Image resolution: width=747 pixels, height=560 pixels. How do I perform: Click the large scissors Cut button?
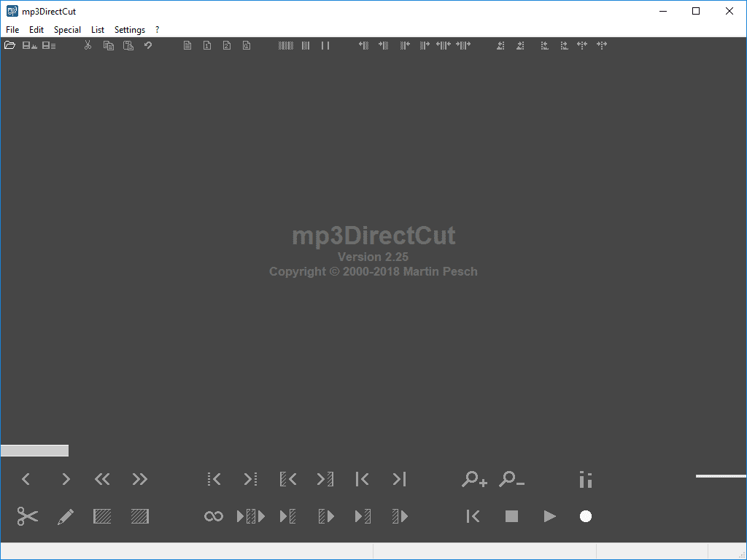click(x=28, y=516)
